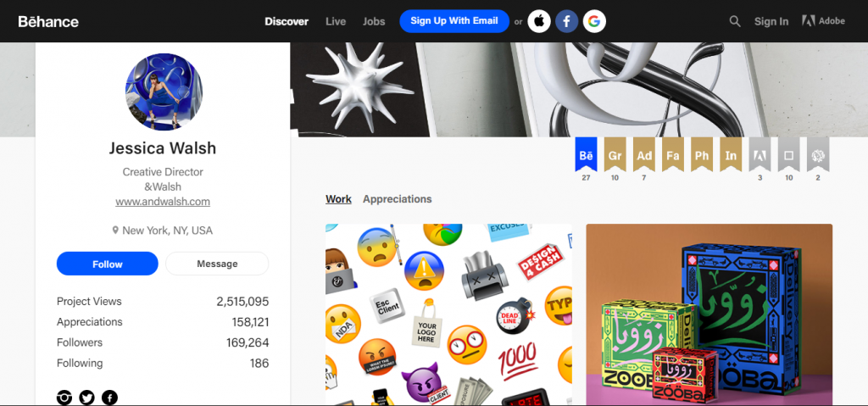This screenshot has height=406, width=868.
Task: Open the Facebook social icon under stats
Action: (109, 398)
